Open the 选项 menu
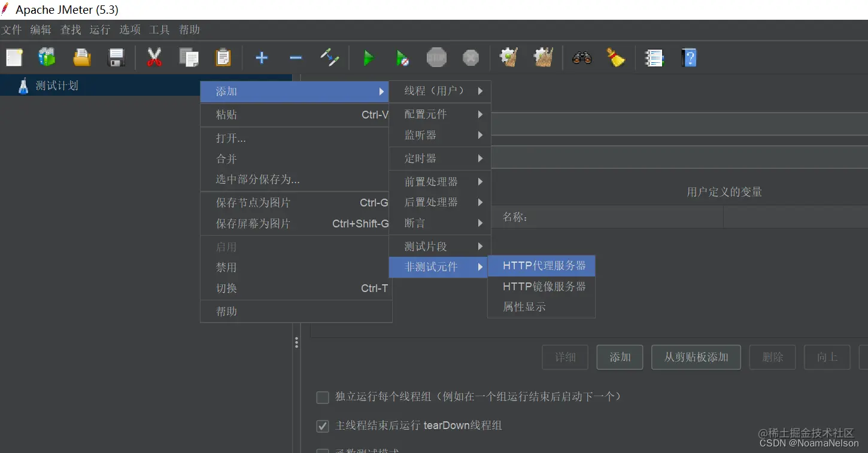The width and height of the screenshot is (868, 453). tap(129, 29)
